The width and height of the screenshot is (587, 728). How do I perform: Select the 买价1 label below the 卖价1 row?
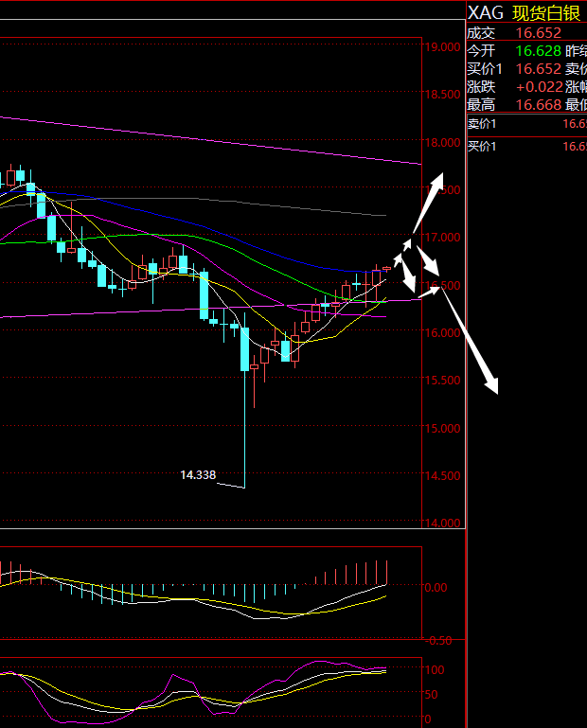(x=482, y=146)
